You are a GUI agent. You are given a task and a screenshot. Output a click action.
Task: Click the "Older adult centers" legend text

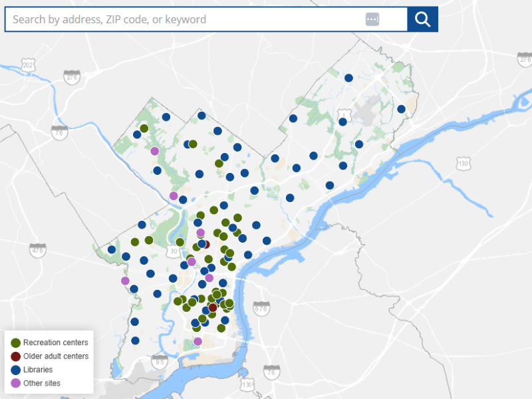click(56, 356)
